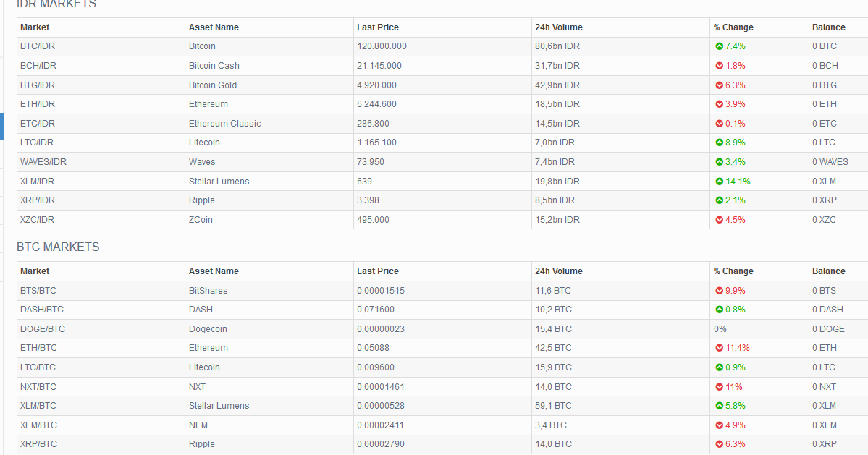Screen dimensions: 868x455
Task: Click the green up-arrow icon in XLM/BTC row
Action: 719,406
